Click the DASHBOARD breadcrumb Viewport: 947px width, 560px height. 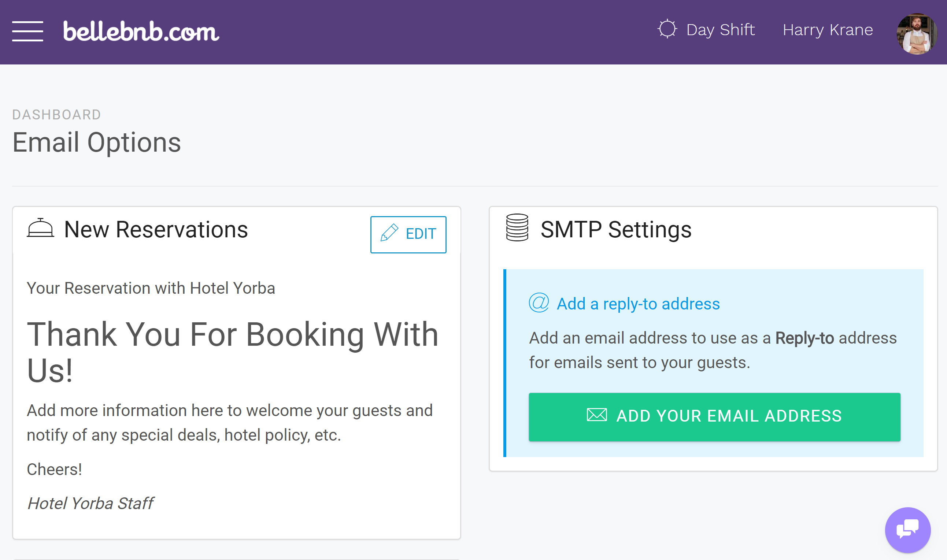[57, 115]
